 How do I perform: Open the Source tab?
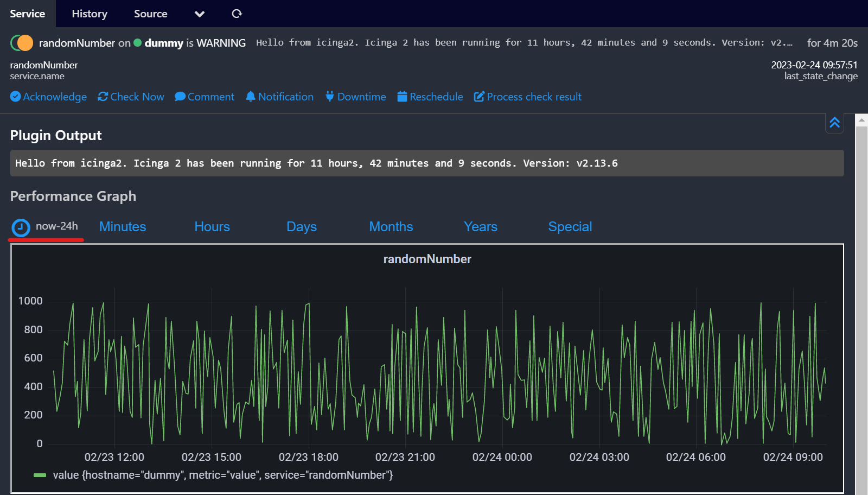click(151, 14)
